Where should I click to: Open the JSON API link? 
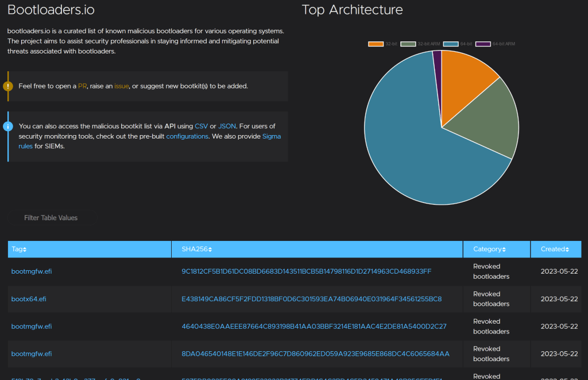click(x=227, y=126)
